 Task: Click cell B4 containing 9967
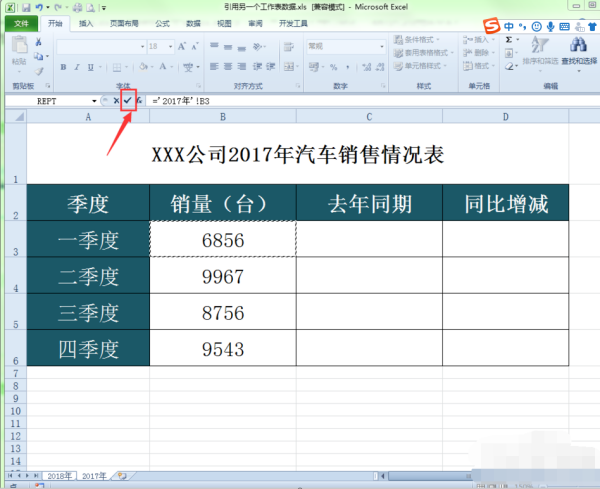222,276
